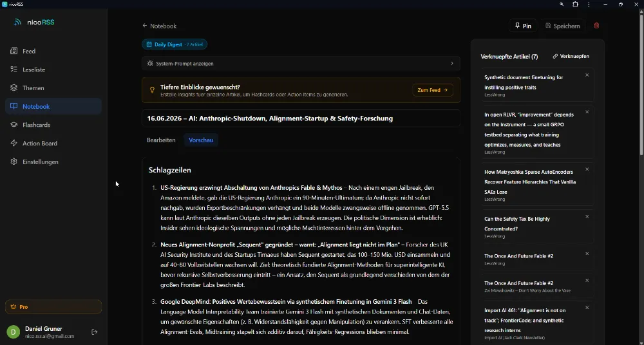Click the 'Neues Alignment-Nonprofit' headline
The image size is (644, 345).
pos(281,245)
